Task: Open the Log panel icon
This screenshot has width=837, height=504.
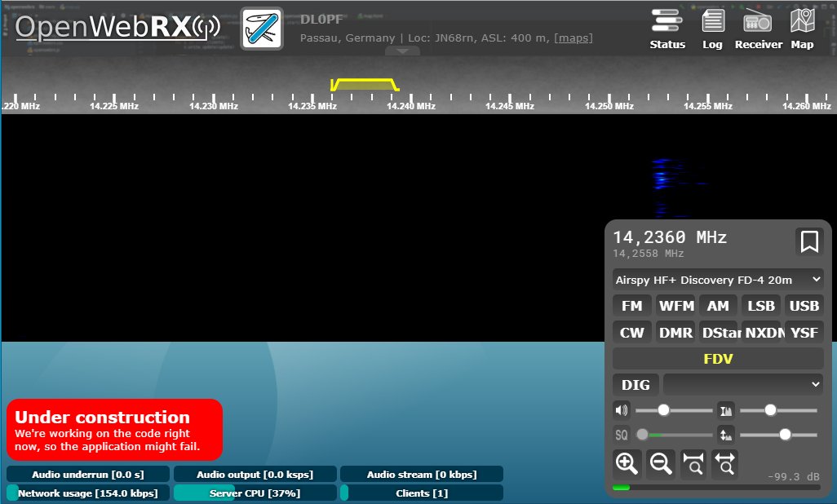Action: click(x=712, y=29)
